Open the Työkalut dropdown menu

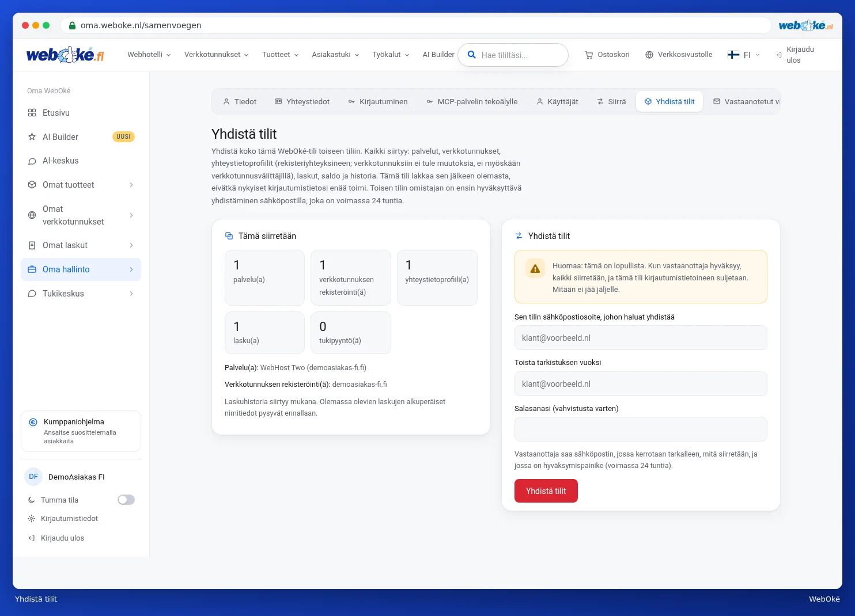coord(391,55)
